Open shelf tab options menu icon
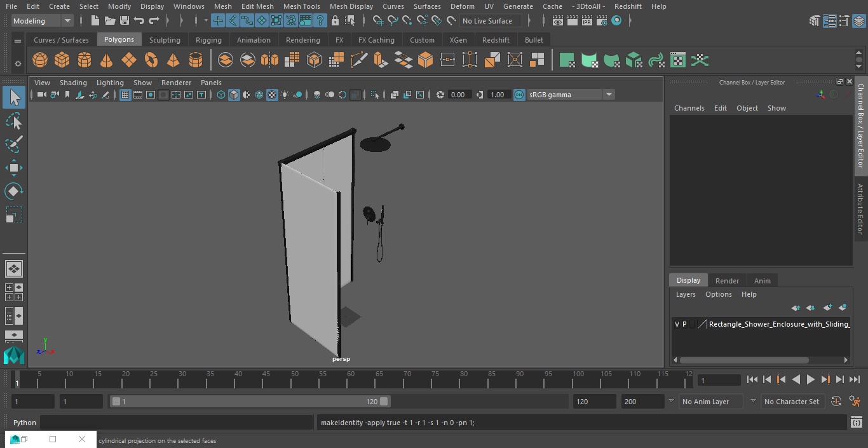 18,41
